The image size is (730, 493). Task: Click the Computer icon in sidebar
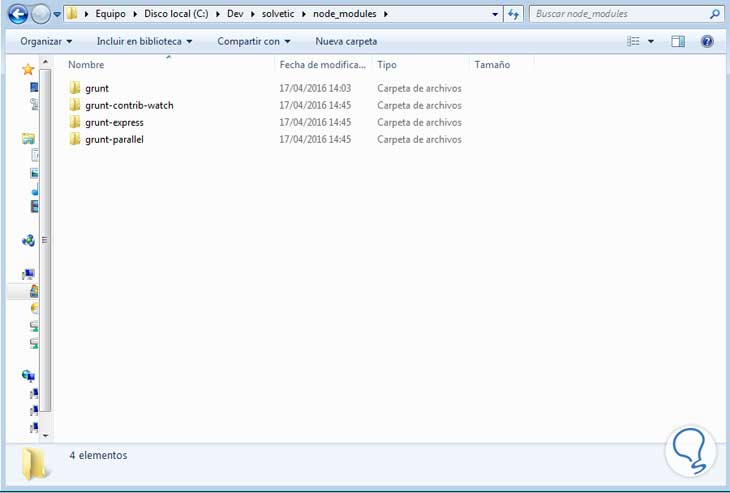click(x=28, y=274)
